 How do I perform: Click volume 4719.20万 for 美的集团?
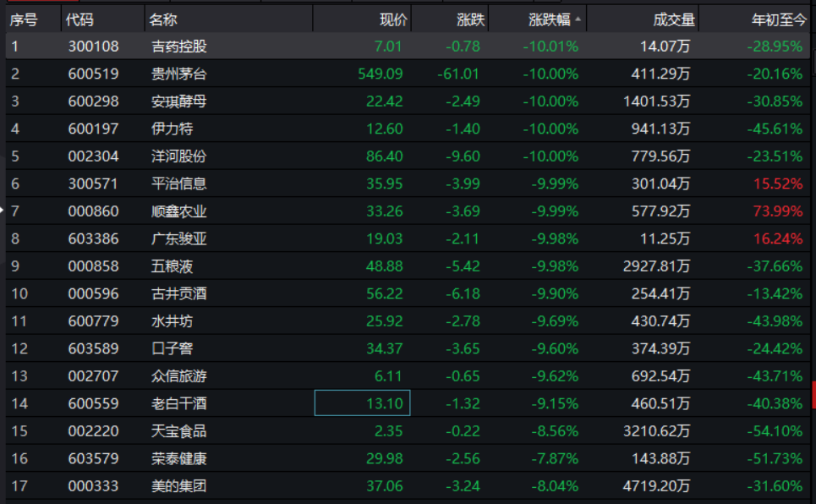(x=657, y=485)
